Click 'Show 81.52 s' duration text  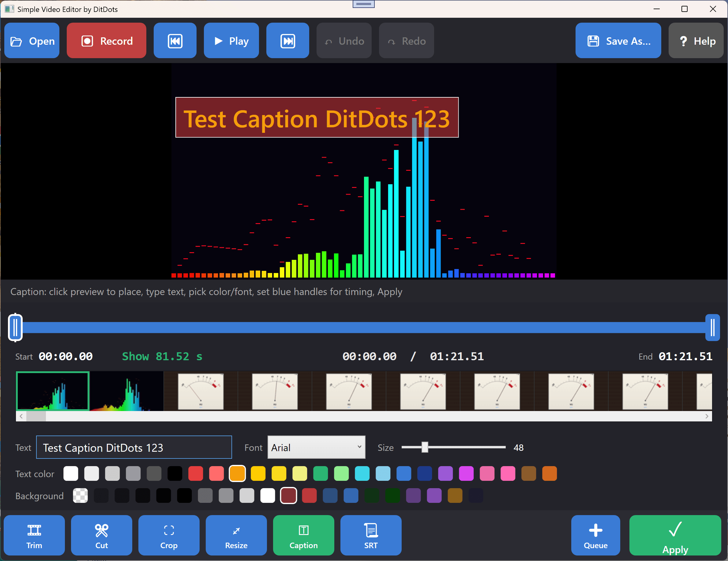tap(162, 356)
